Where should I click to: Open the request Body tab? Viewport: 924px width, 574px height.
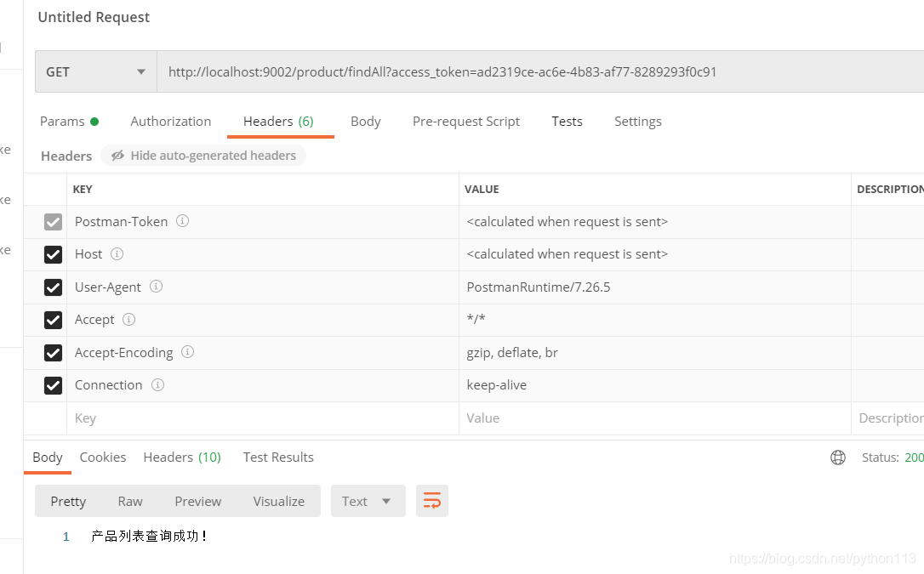pyautogui.click(x=365, y=122)
